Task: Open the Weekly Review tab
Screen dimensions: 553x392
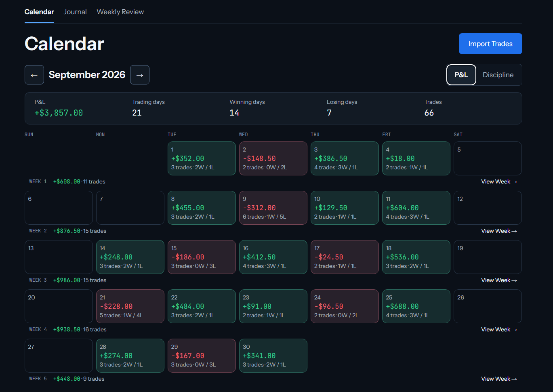Action: pyautogui.click(x=120, y=12)
